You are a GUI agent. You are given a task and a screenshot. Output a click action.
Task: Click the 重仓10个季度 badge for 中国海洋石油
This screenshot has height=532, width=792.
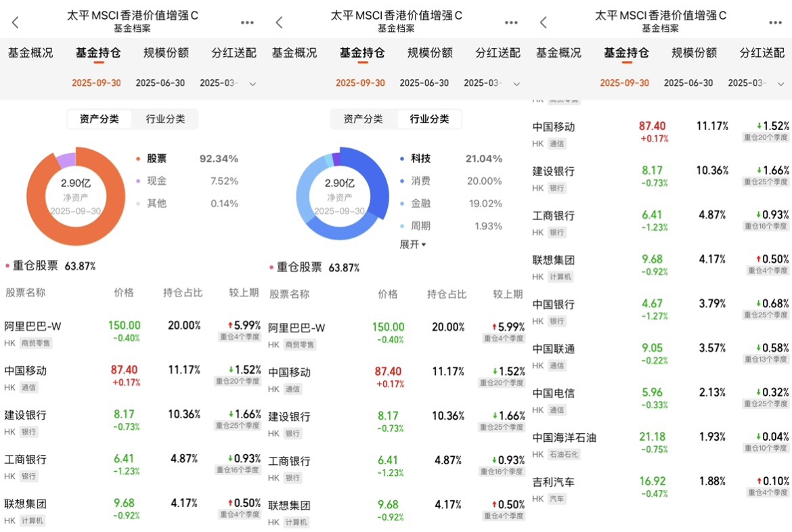[x=766, y=448]
